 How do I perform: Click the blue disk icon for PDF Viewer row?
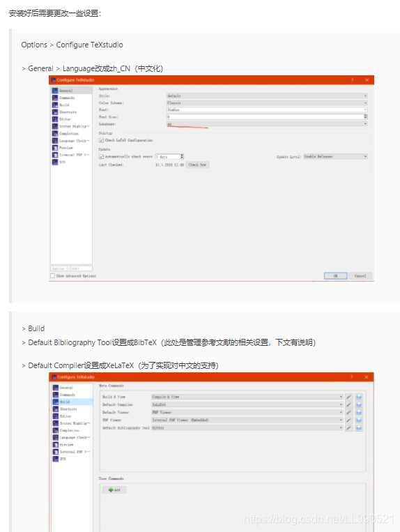[x=359, y=420]
